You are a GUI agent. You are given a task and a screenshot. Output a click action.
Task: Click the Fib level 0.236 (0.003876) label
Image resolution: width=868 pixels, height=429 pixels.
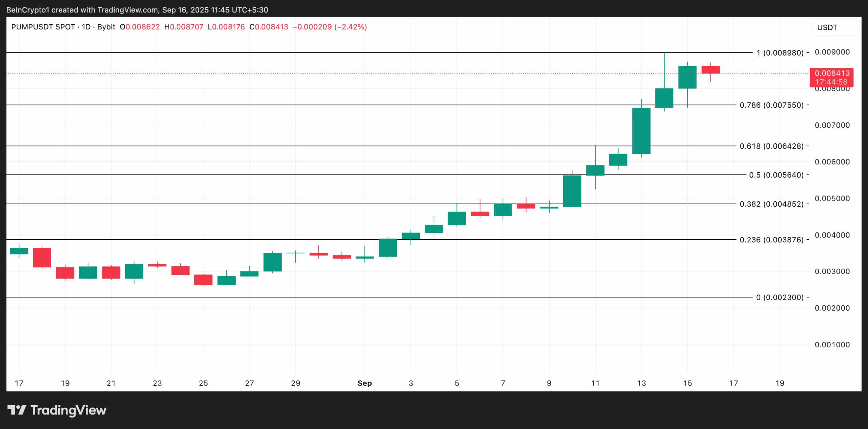tap(771, 240)
